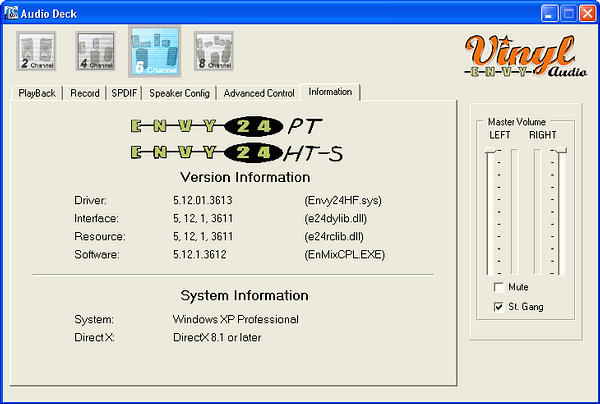Click the e24rclib.dll file name
This screenshot has width=600, height=404.
334,236
